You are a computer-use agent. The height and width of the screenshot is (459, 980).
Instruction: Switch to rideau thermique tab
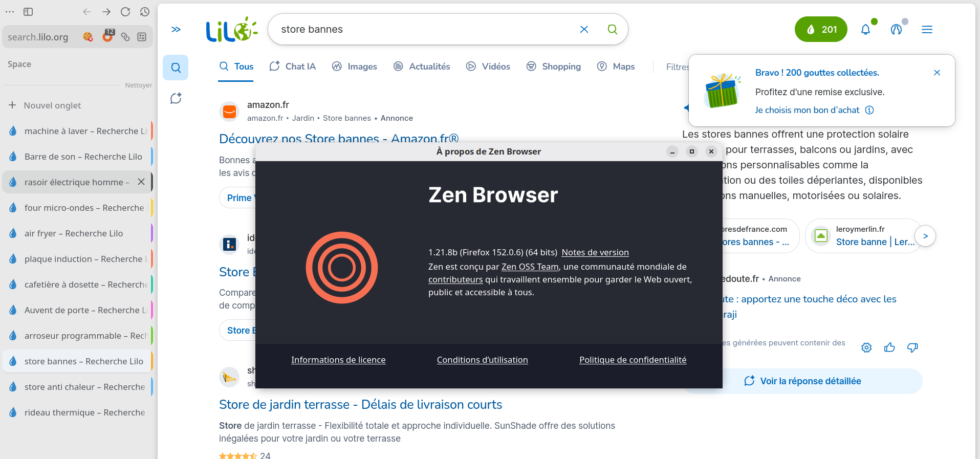[77, 412]
